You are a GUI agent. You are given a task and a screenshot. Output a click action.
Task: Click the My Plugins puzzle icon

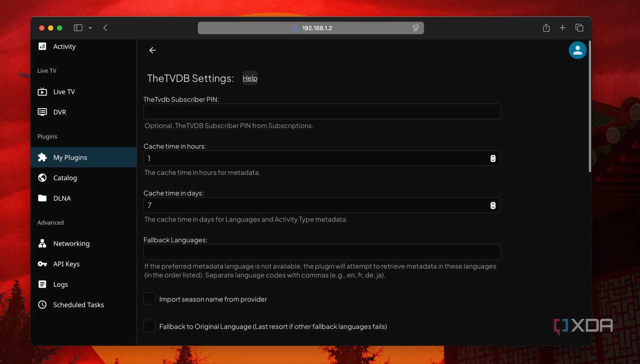[42, 157]
